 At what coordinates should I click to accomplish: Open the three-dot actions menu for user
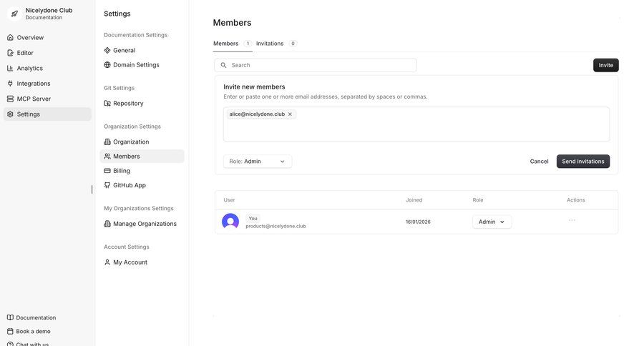pos(572,220)
